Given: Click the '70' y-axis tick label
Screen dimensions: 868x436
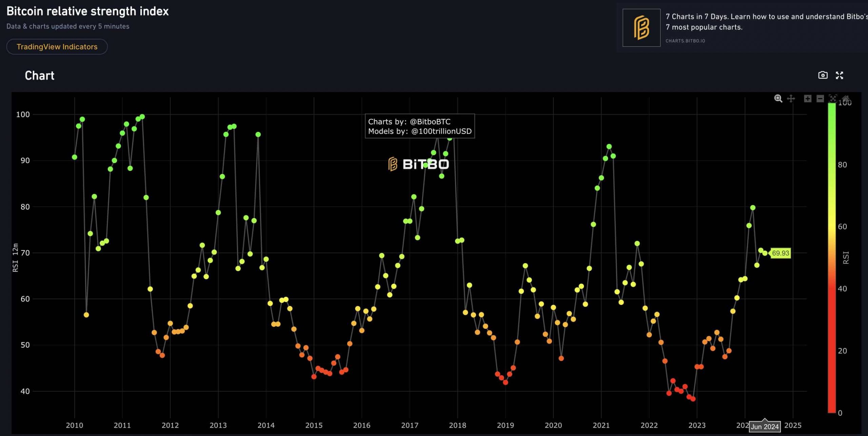Looking at the screenshot, I should (x=25, y=253).
